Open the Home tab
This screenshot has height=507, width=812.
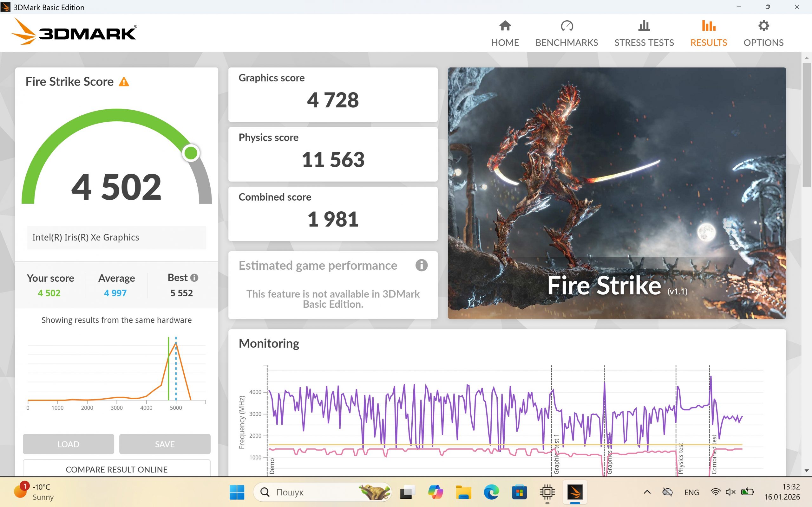[x=505, y=33]
